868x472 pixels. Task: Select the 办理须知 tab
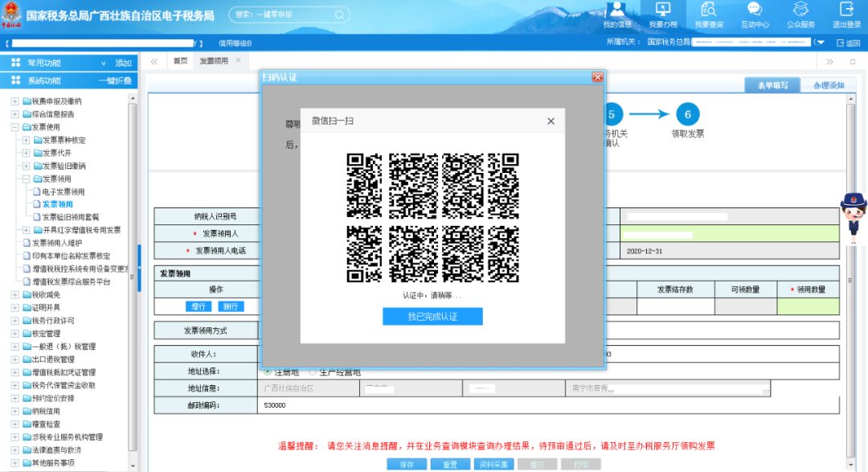pyautogui.click(x=829, y=84)
